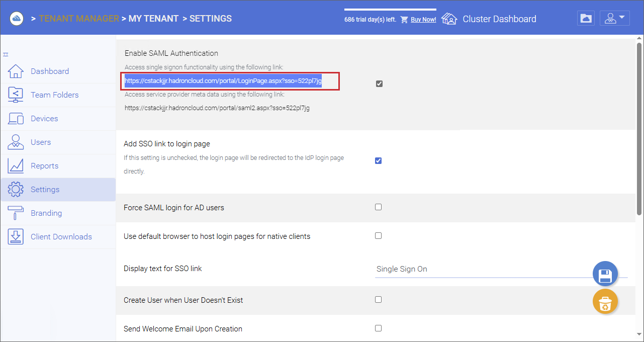Open Client Downloads section

(58, 237)
